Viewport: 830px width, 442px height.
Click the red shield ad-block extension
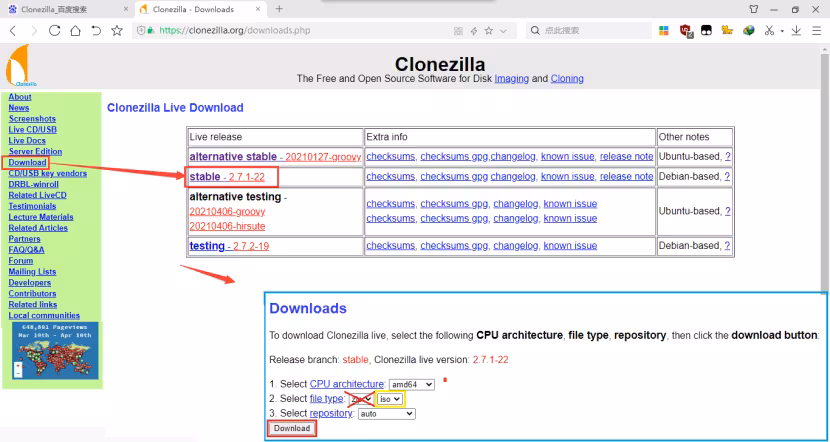coord(685,31)
